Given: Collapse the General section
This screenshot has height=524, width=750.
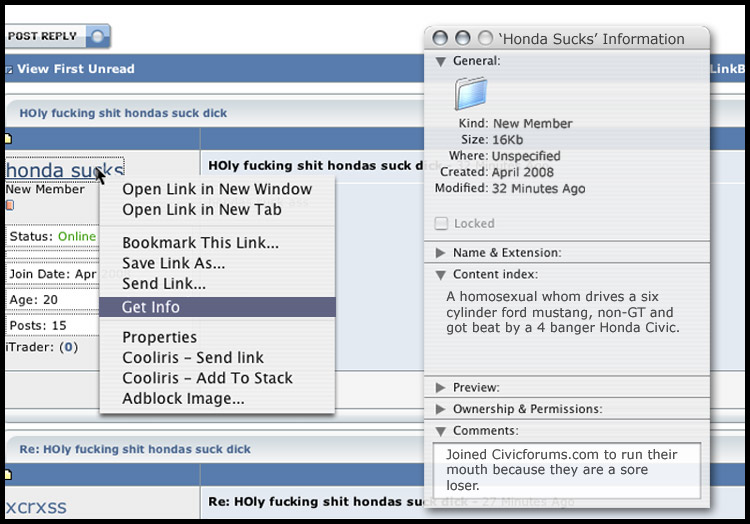Looking at the screenshot, I should 441,61.
